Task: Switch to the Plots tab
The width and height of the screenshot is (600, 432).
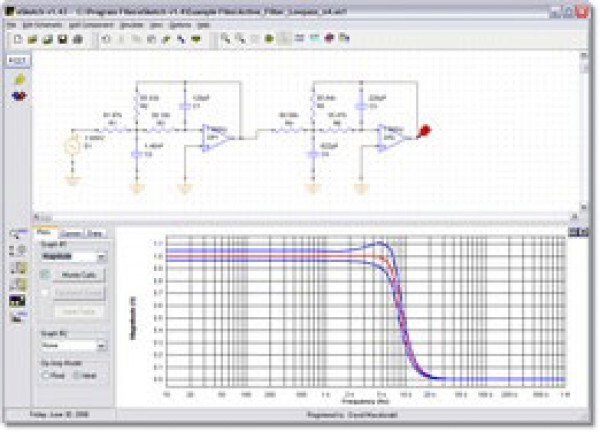Action: pos(44,233)
